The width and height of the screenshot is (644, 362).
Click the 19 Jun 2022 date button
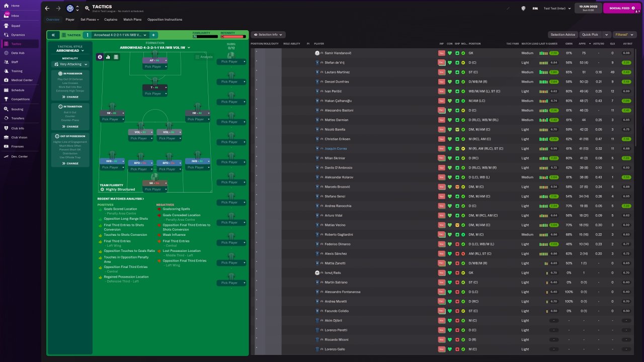click(x=588, y=8)
